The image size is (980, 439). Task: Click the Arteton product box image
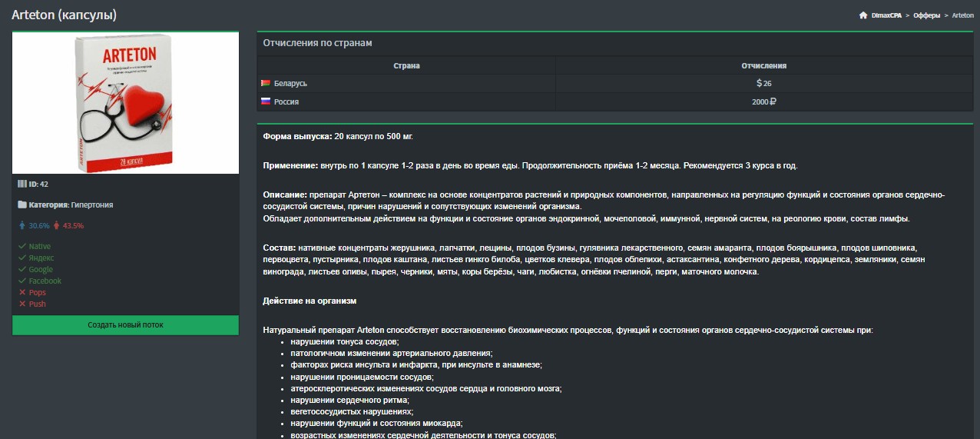[125, 103]
